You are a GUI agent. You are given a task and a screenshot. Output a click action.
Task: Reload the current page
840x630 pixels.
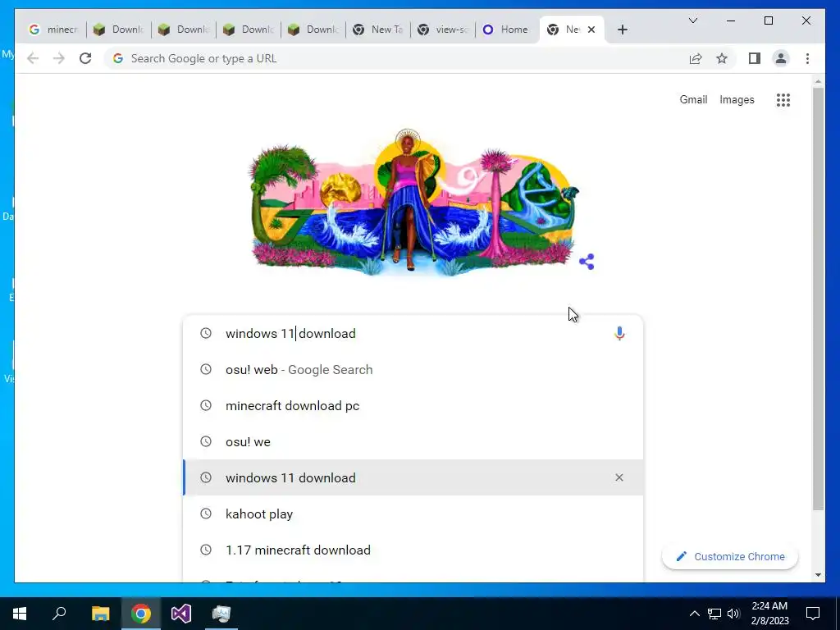click(85, 58)
